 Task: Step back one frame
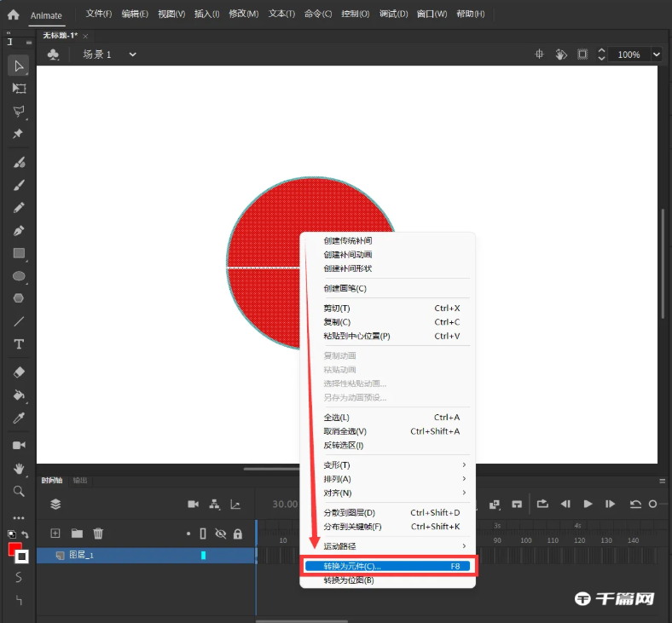tap(565, 504)
